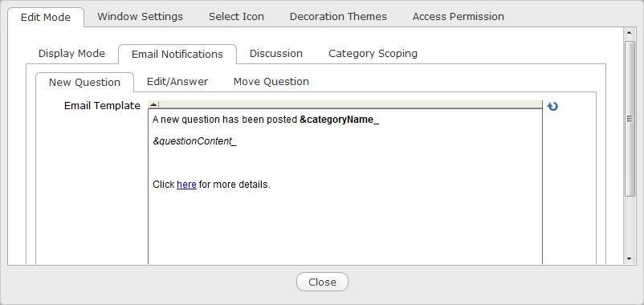
Task: Click the blue reset template icon
Action: pyautogui.click(x=552, y=106)
